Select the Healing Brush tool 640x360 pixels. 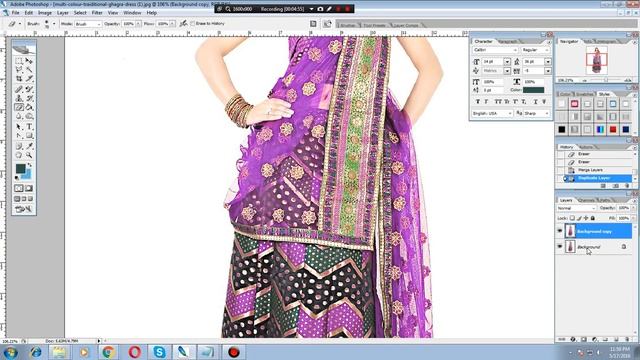pos(19,89)
